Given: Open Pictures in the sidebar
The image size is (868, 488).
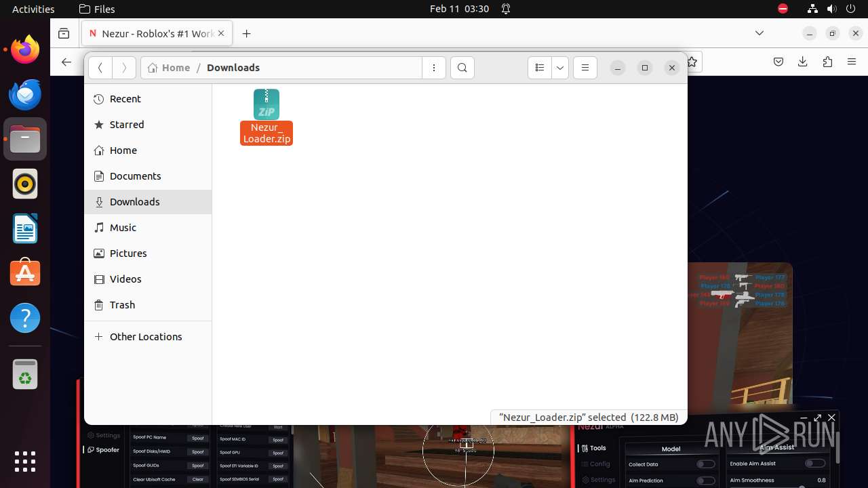Looking at the screenshot, I should point(148,253).
